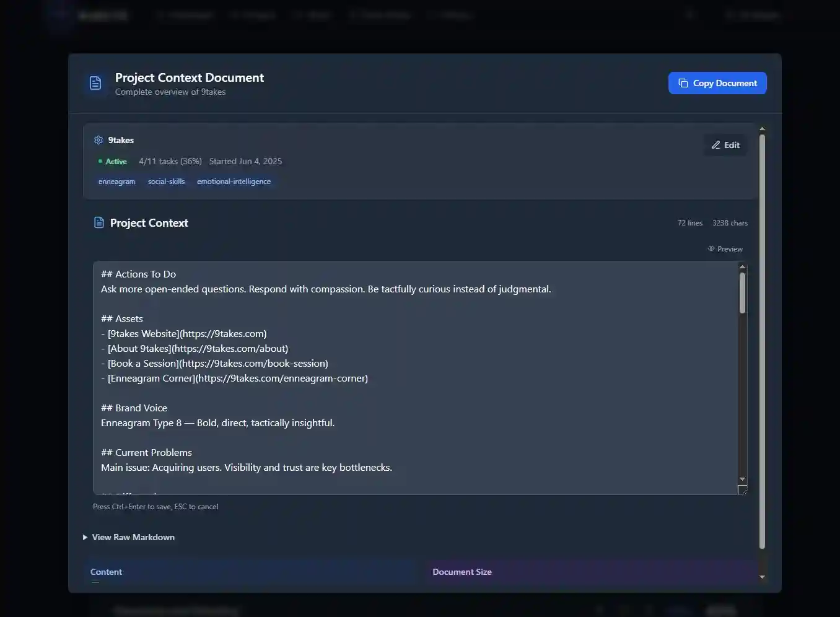Click the modal's main scrollbar thumb
The height and width of the screenshot is (617, 840).
(762, 341)
